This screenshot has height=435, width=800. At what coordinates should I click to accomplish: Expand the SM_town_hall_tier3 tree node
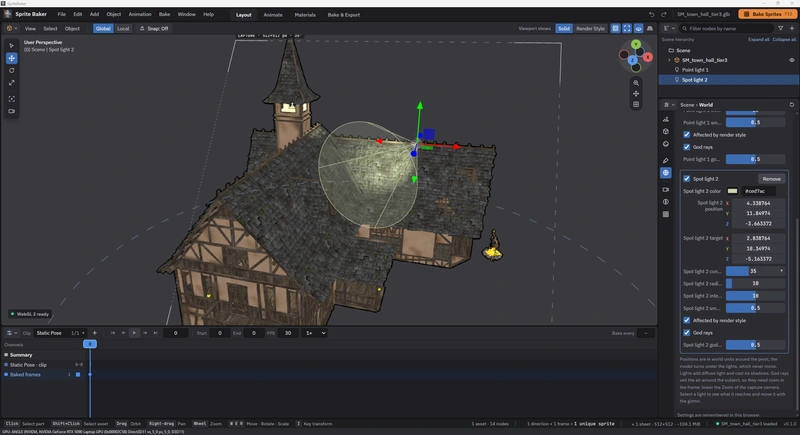point(669,60)
